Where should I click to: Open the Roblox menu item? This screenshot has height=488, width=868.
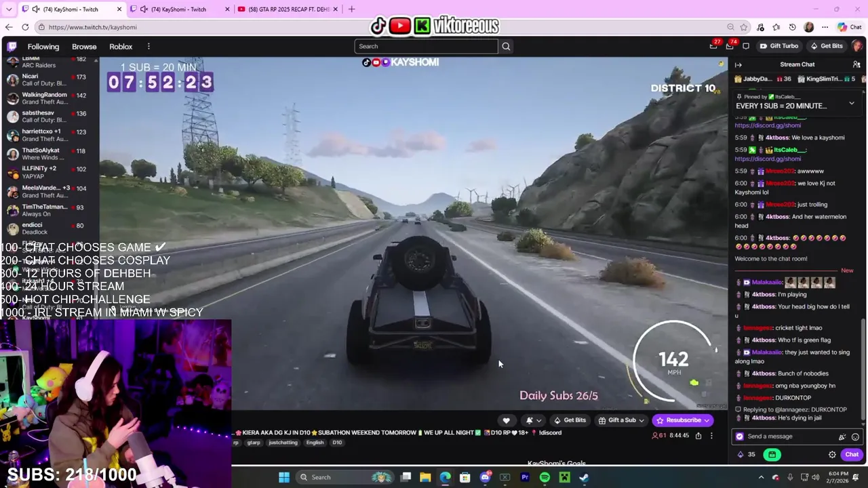pyautogui.click(x=121, y=46)
